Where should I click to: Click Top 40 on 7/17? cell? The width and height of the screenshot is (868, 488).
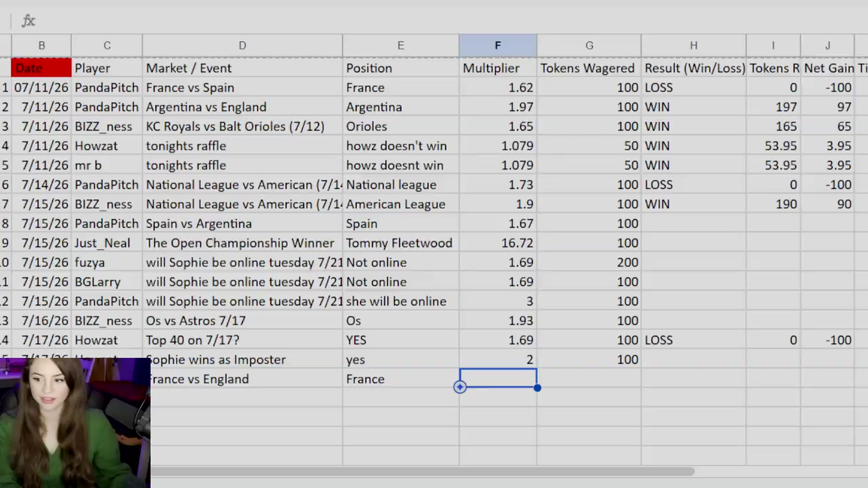pyautogui.click(x=242, y=340)
